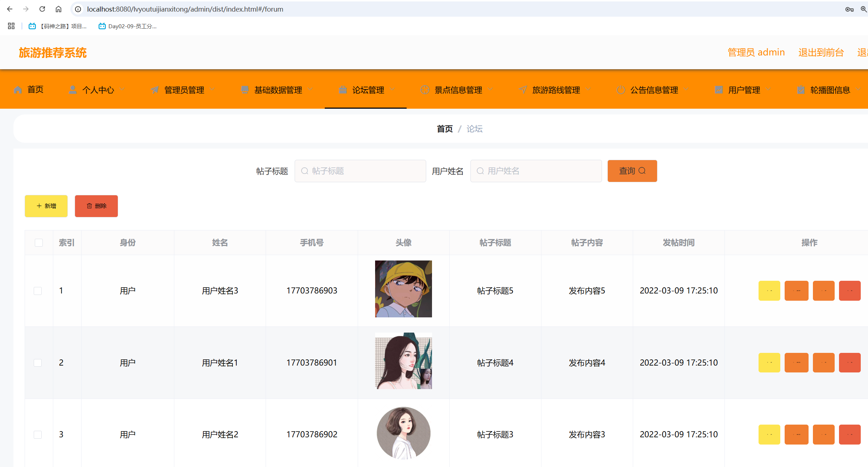Check the checkbox for row 2

click(x=38, y=363)
